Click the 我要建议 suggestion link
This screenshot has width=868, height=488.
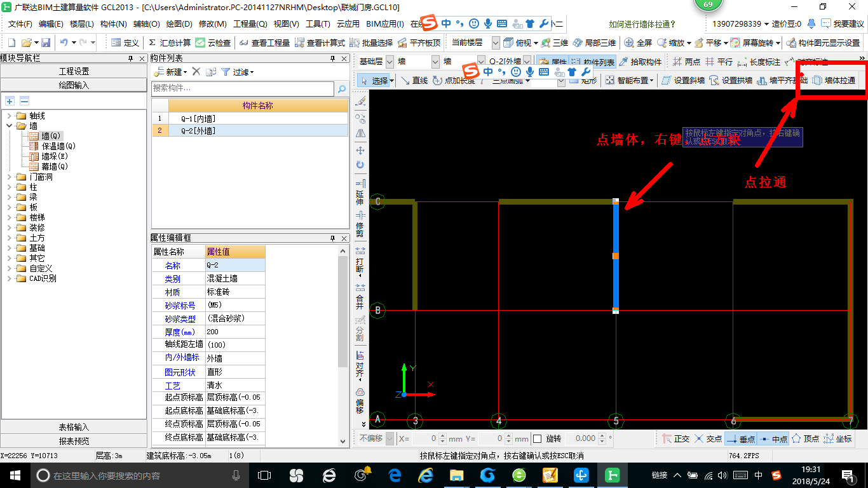tap(842, 24)
